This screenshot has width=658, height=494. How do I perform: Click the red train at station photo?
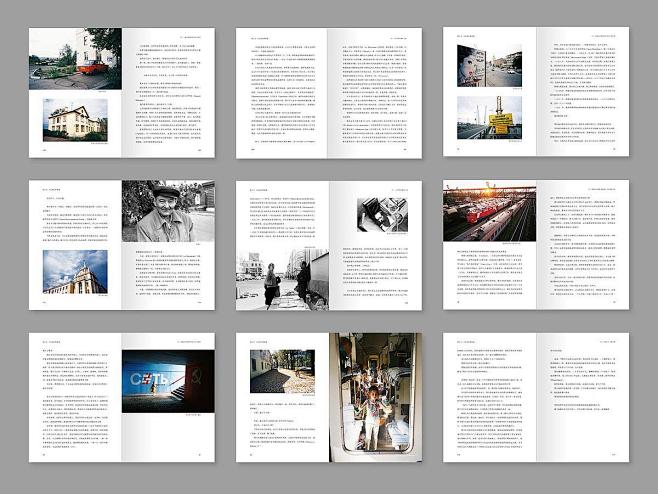click(x=490, y=211)
